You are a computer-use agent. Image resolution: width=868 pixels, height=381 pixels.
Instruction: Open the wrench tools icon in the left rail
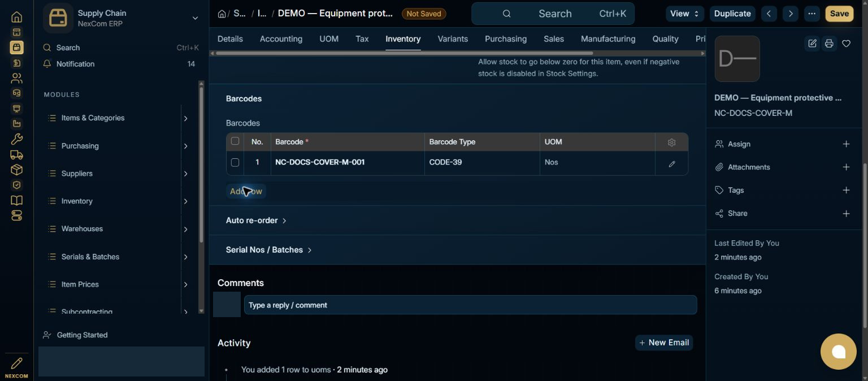click(x=16, y=139)
